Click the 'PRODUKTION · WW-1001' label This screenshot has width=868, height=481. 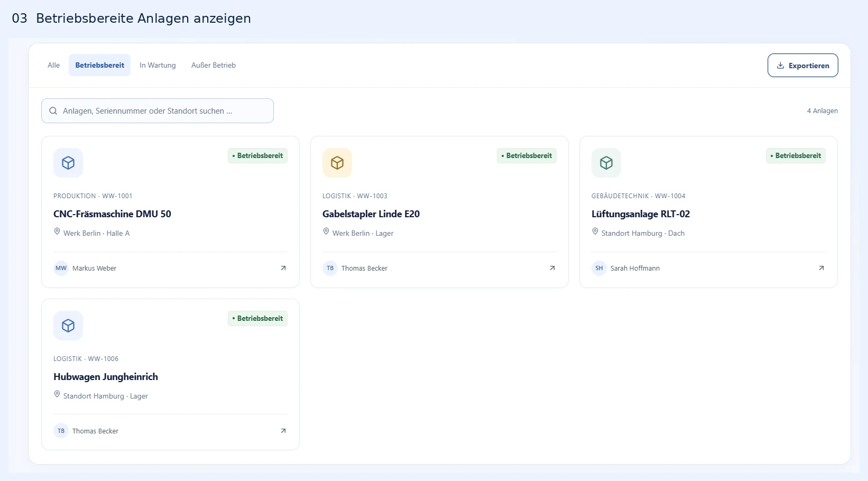93,196
